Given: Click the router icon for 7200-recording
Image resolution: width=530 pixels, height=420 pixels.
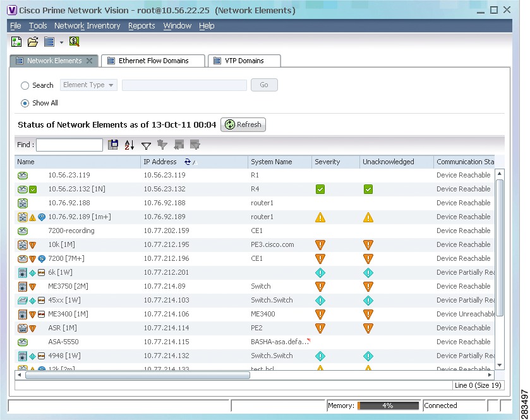Looking at the screenshot, I should [23, 231].
